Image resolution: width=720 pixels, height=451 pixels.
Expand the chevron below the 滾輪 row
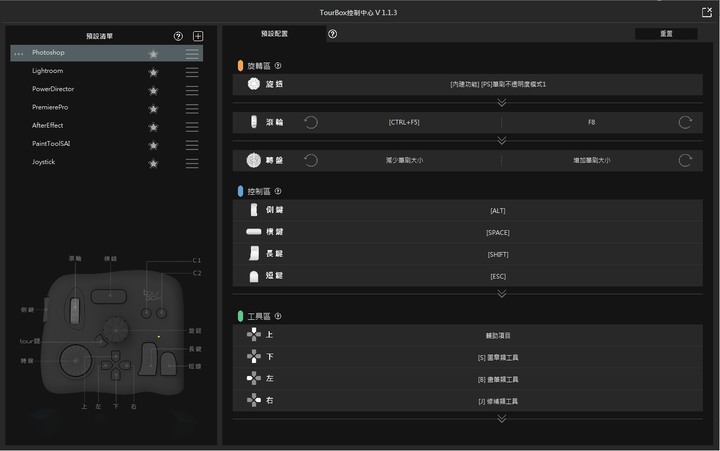coord(502,141)
